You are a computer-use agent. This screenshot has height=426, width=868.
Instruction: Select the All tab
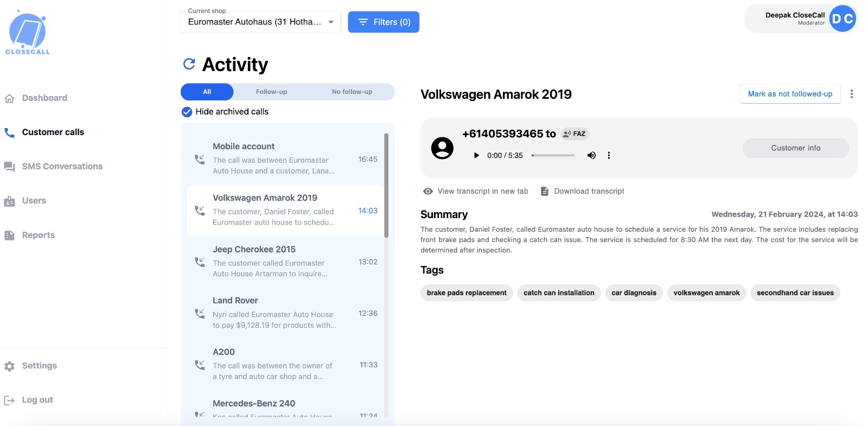point(207,92)
